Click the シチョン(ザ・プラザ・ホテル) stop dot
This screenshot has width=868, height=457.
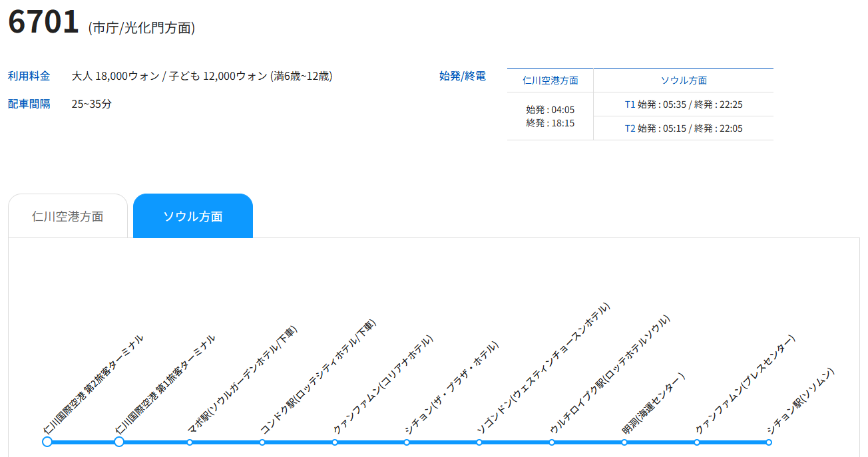pyautogui.click(x=407, y=442)
